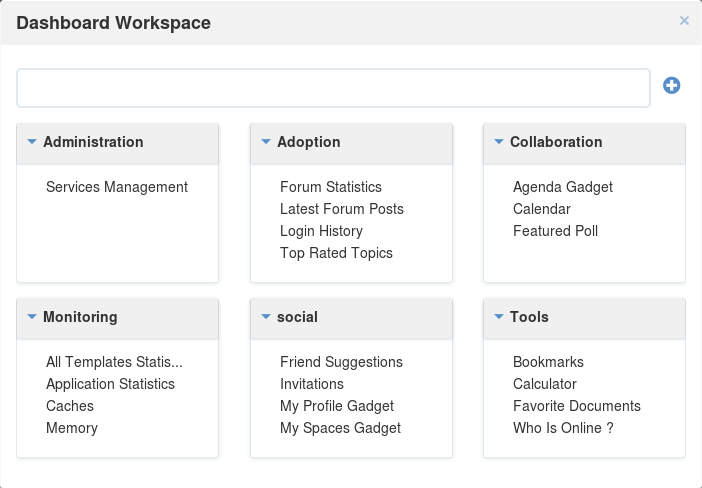
Task: Focus the gadget URL input field
Action: pyautogui.click(x=334, y=88)
